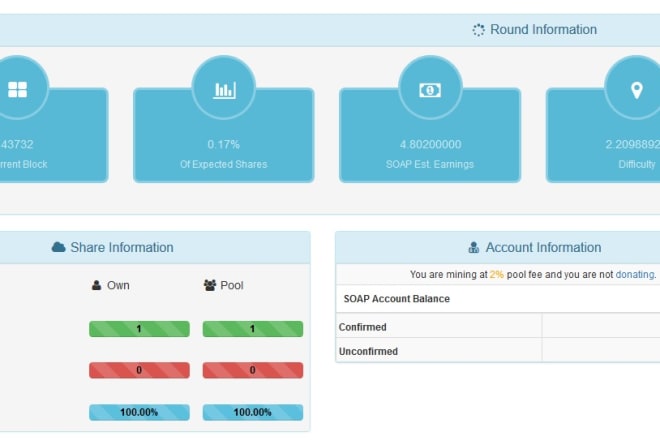The height and width of the screenshot is (440, 660).
Task: Click the Account Information heading
Action: (x=543, y=247)
